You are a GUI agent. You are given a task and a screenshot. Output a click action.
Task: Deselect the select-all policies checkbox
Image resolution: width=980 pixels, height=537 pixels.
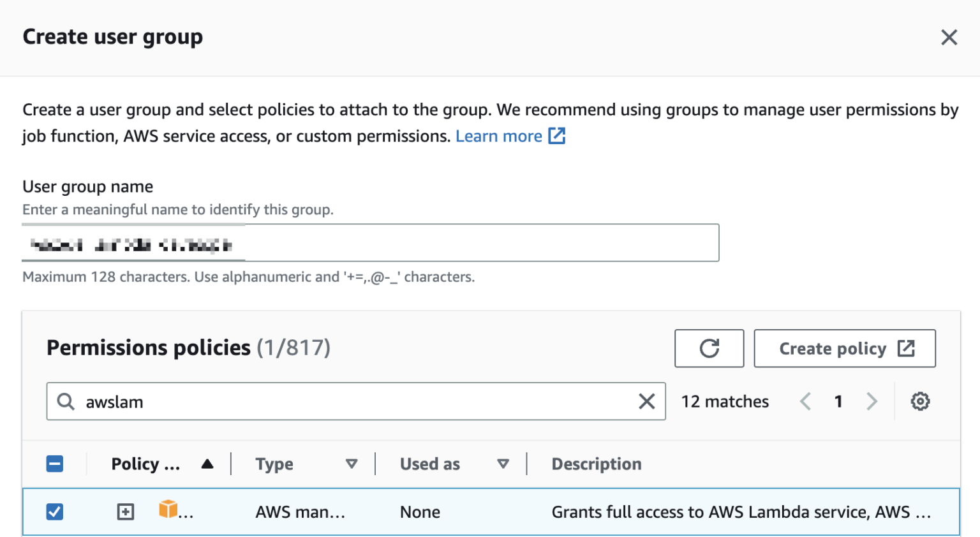point(55,464)
